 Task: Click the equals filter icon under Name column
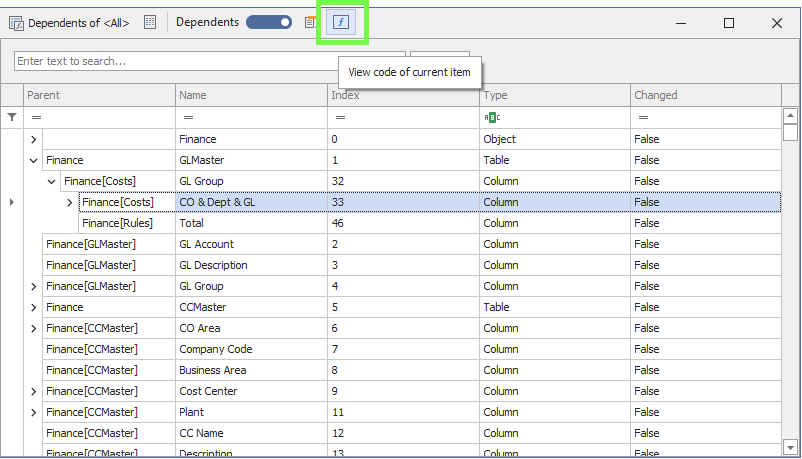[185, 117]
